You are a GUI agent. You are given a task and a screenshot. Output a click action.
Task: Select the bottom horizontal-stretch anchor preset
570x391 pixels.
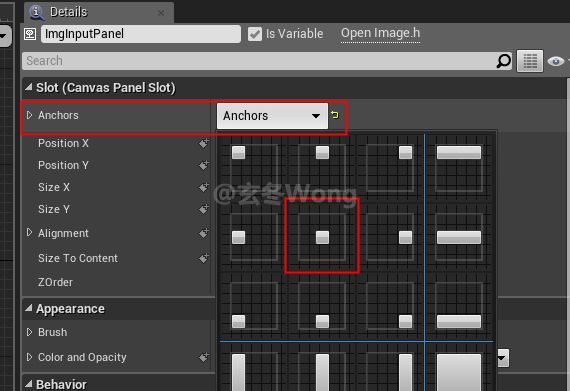459,306
